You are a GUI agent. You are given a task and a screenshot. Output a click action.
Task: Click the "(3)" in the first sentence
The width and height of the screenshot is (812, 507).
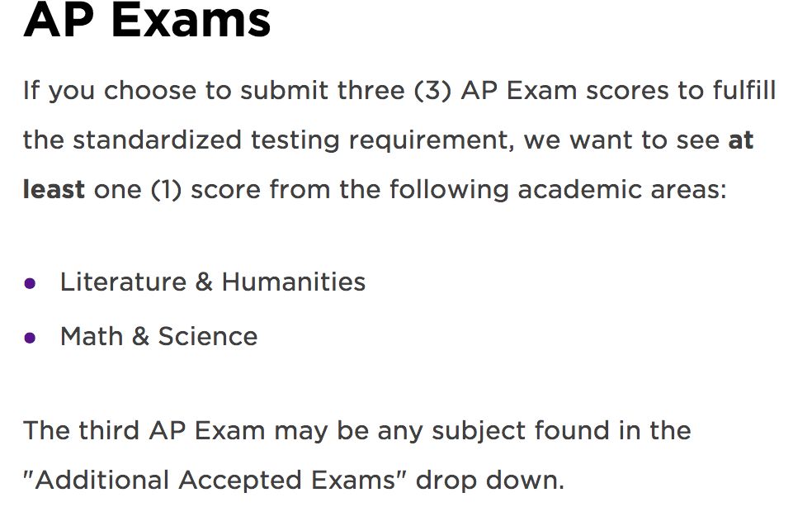pos(433,91)
